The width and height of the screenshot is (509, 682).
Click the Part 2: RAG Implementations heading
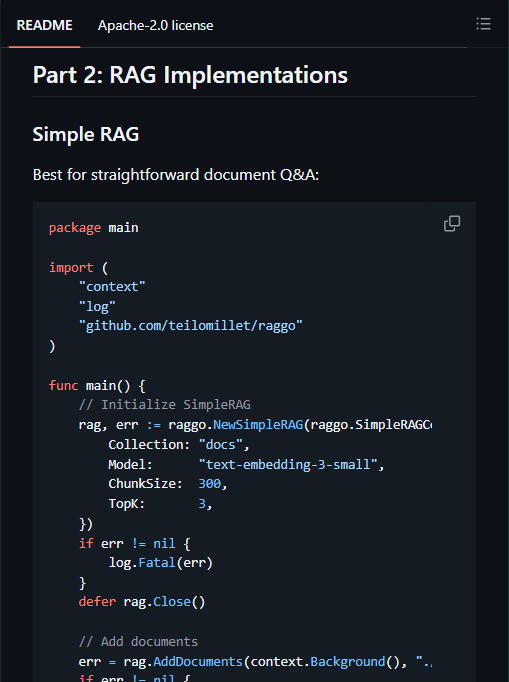[190, 75]
